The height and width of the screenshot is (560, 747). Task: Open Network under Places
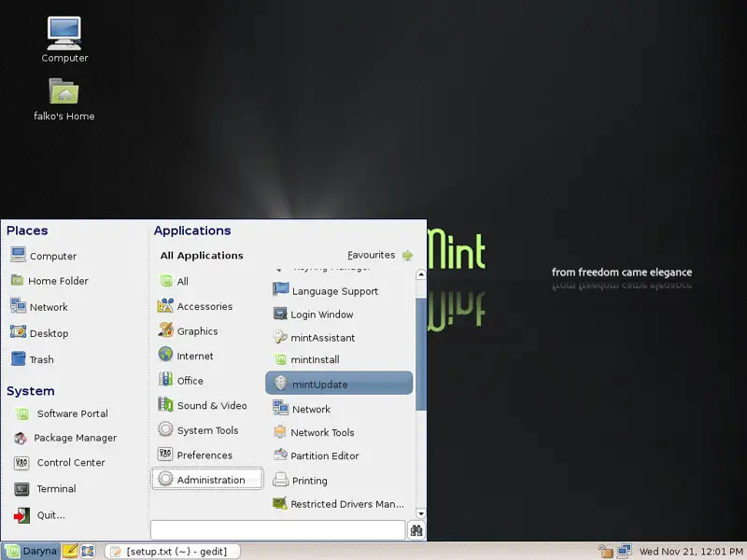coord(39,307)
